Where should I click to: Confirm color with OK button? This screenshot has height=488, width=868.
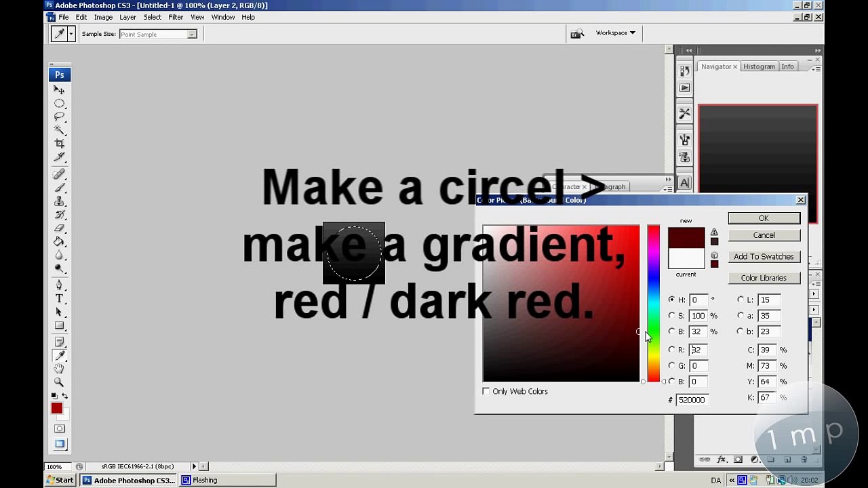[764, 218]
